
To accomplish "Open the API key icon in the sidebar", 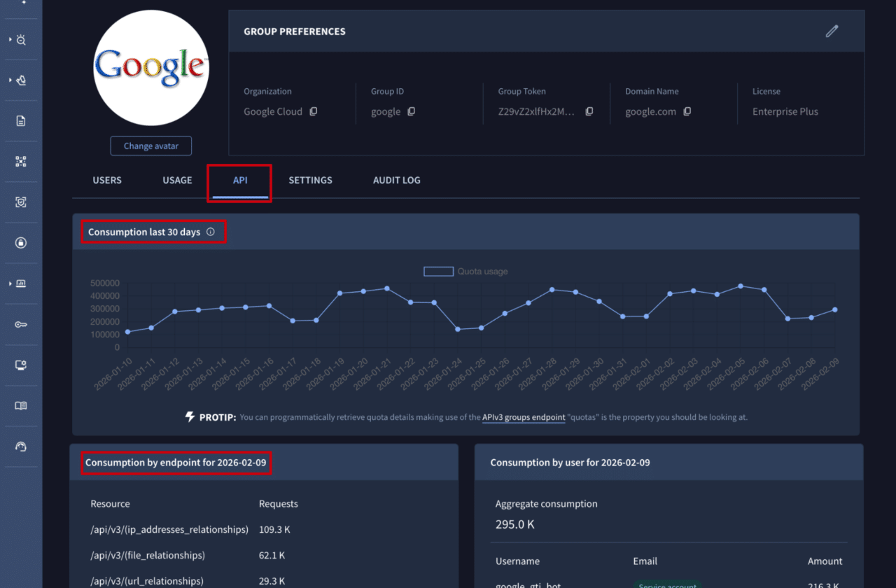I will [21, 323].
